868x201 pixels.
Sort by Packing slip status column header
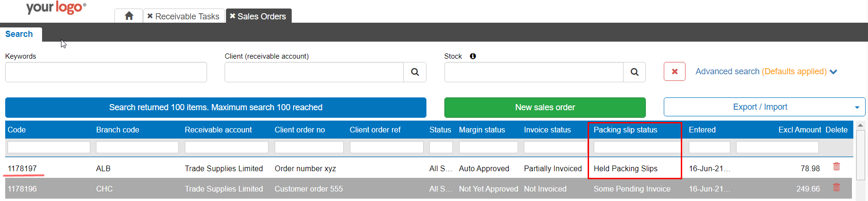[625, 130]
